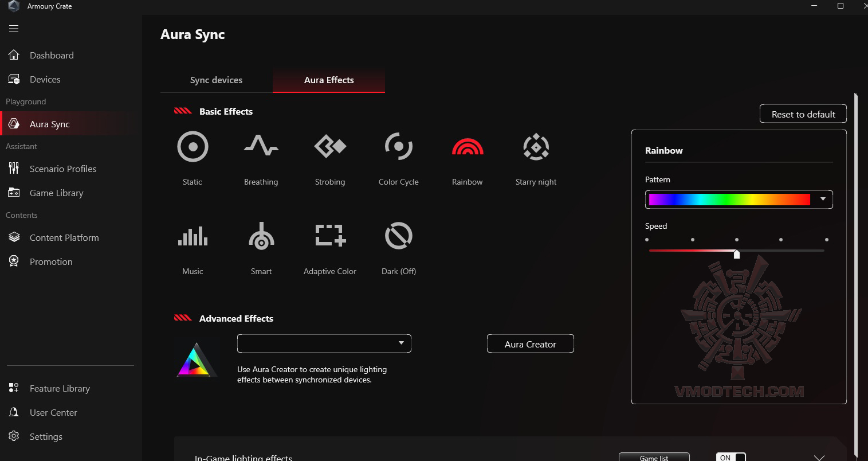
Task: Open the Feature Library icon
Action: (14, 388)
